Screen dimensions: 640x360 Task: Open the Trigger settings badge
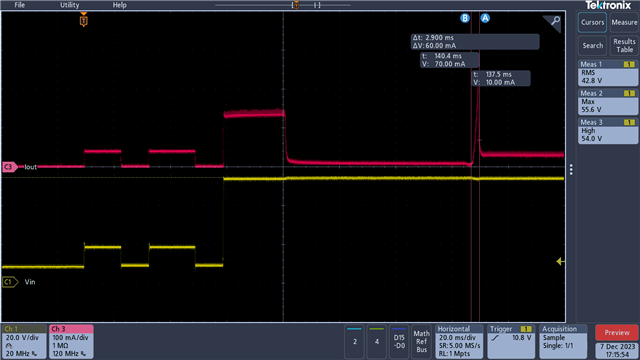click(511, 342)
